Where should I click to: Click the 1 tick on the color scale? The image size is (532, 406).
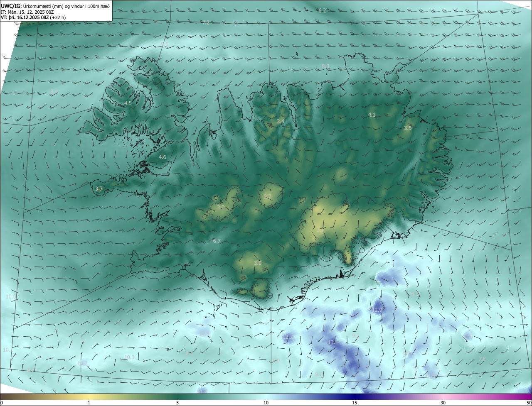89,403
